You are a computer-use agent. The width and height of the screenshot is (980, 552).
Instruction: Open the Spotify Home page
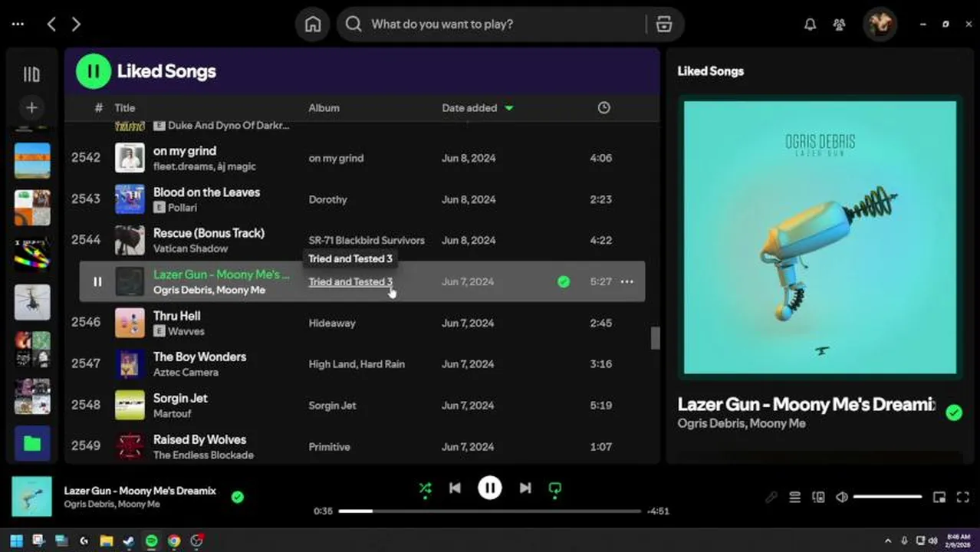point(313,25)
